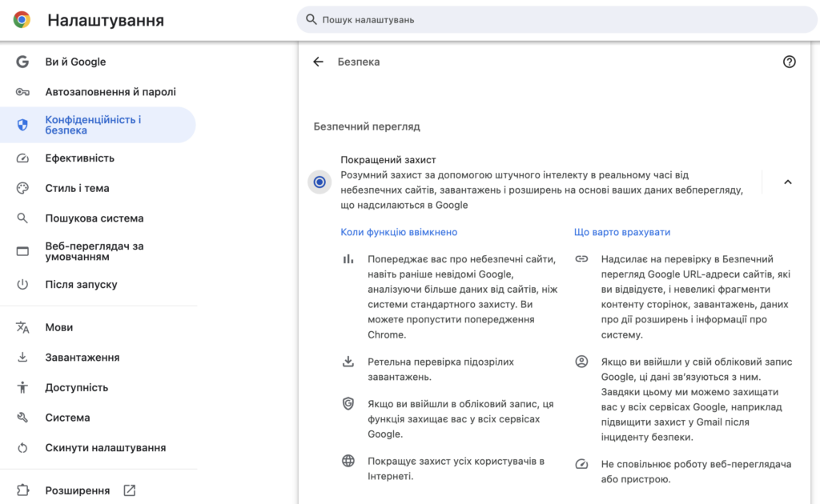
Task: Select Ефективність section icon
Action: pyautogui.click(x=22, y=158)
